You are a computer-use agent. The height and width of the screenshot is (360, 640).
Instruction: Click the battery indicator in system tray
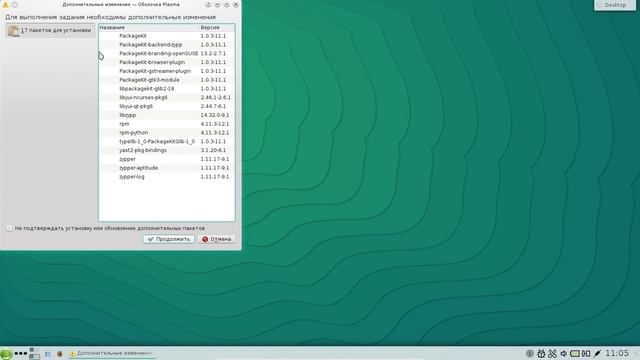pos(575,353)
